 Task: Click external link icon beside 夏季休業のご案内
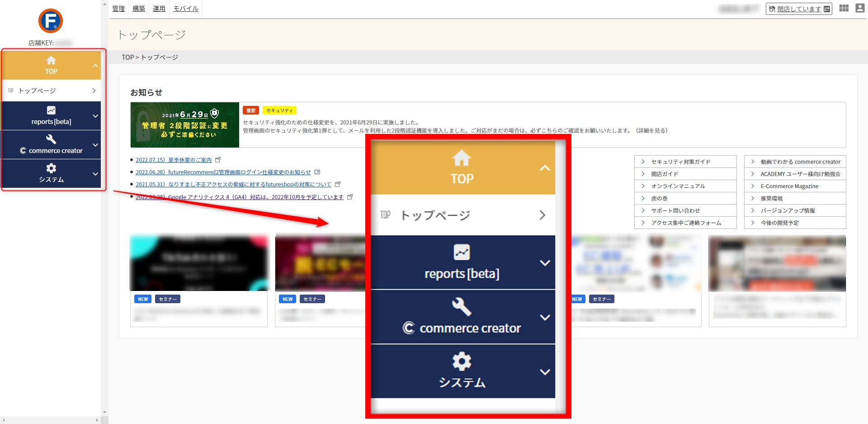coord(218,160)
